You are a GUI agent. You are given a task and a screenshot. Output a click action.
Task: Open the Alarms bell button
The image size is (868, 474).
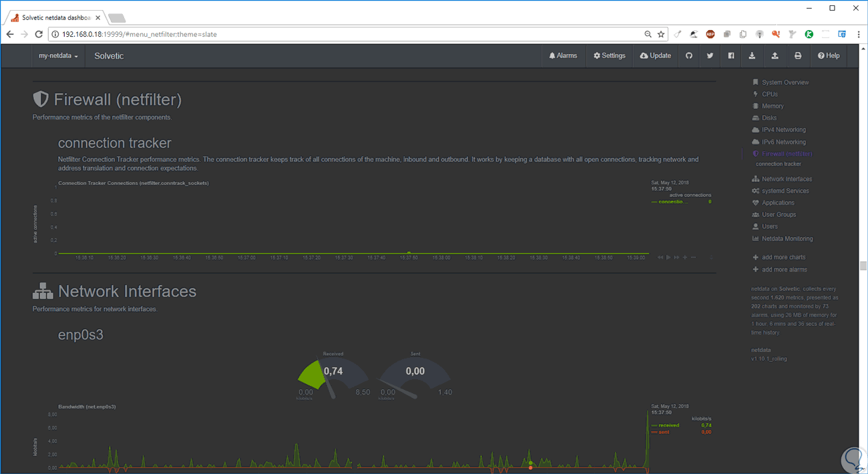pyautogui.click(x=563, y=56)
